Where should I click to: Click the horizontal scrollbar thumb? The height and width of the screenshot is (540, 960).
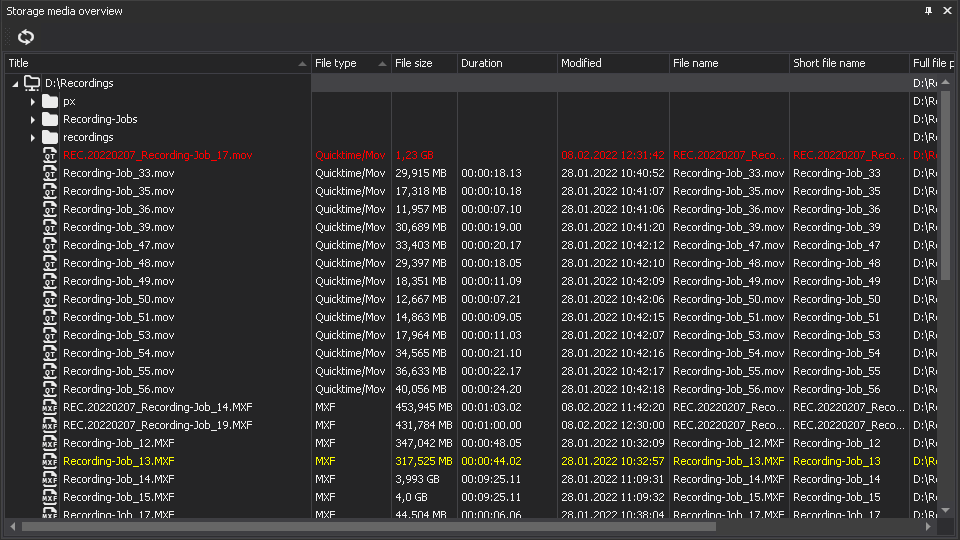click(x=369, y=527)
